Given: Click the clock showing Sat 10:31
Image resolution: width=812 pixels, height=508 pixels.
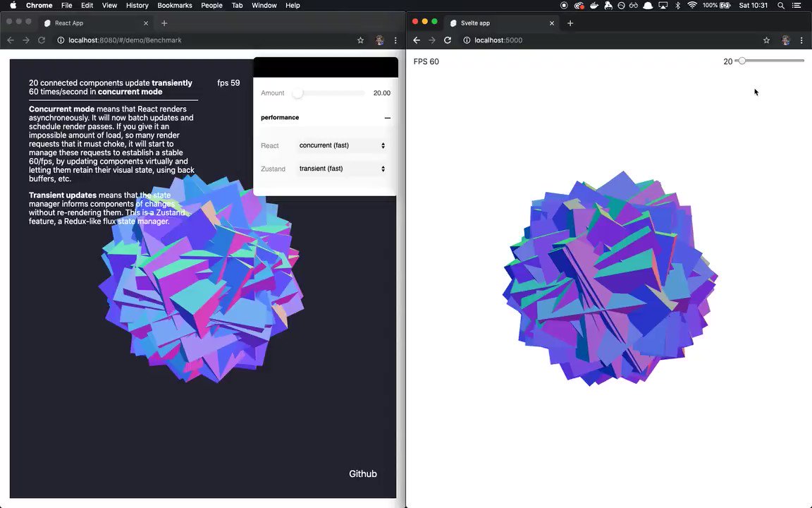Looking at the screenshot, I should pyautogui.click(x=753, y=5).
